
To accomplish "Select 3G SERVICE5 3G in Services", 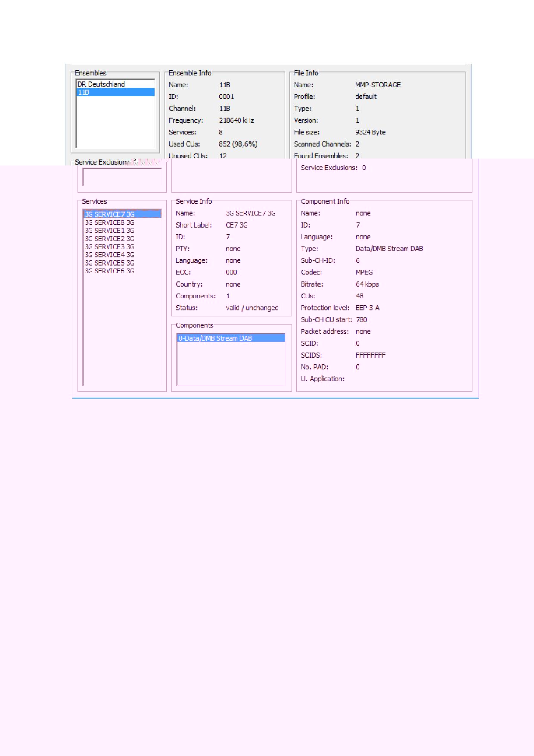I will pos(109,263).
